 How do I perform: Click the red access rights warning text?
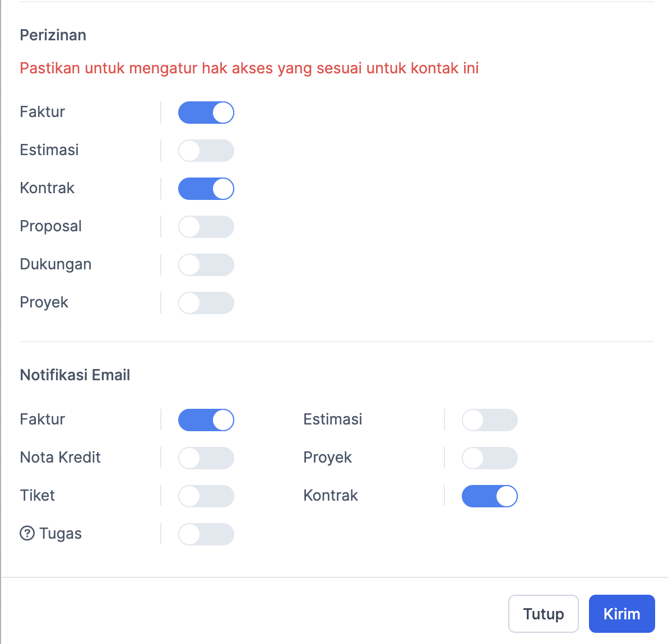click(x=249, y=68)
